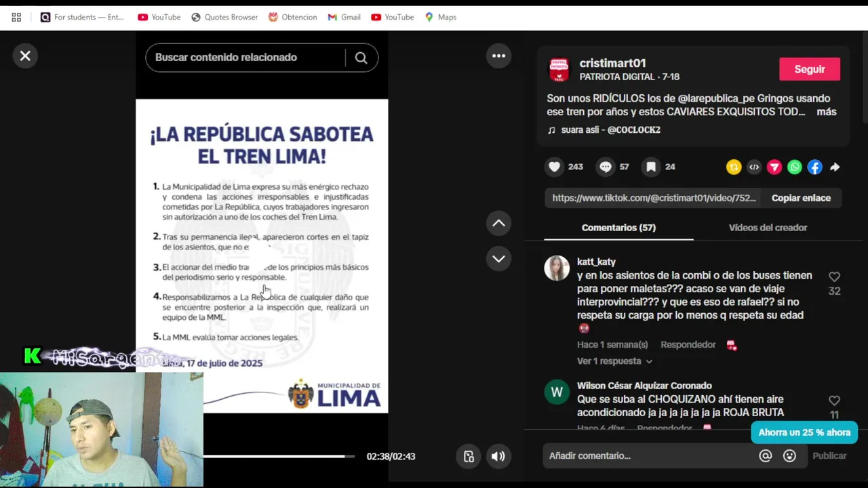Screen dimensions: 868x488
Task: Seek on the video progress bar
Action: click(279, 456)
